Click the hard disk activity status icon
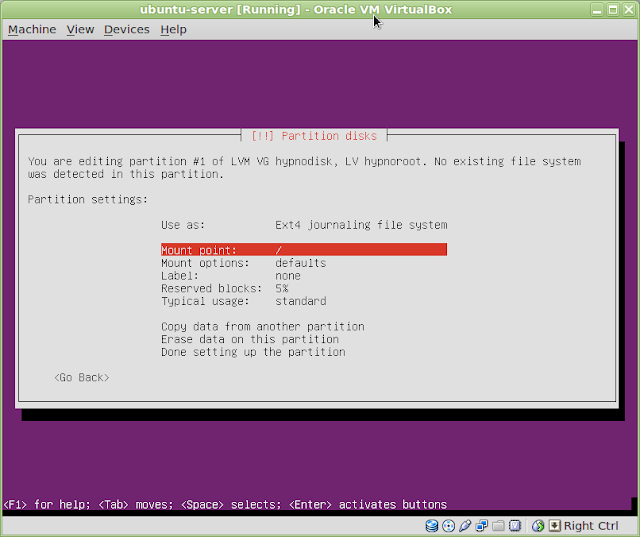The width and height of the screenshot is (640, 537). pyautogui.click(x=432, y=526)
